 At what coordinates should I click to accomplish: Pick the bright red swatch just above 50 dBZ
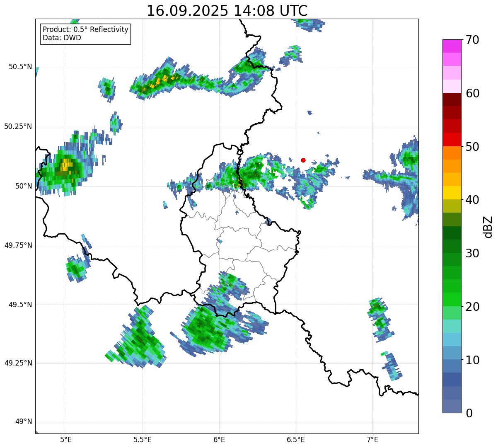coord(454,139)
